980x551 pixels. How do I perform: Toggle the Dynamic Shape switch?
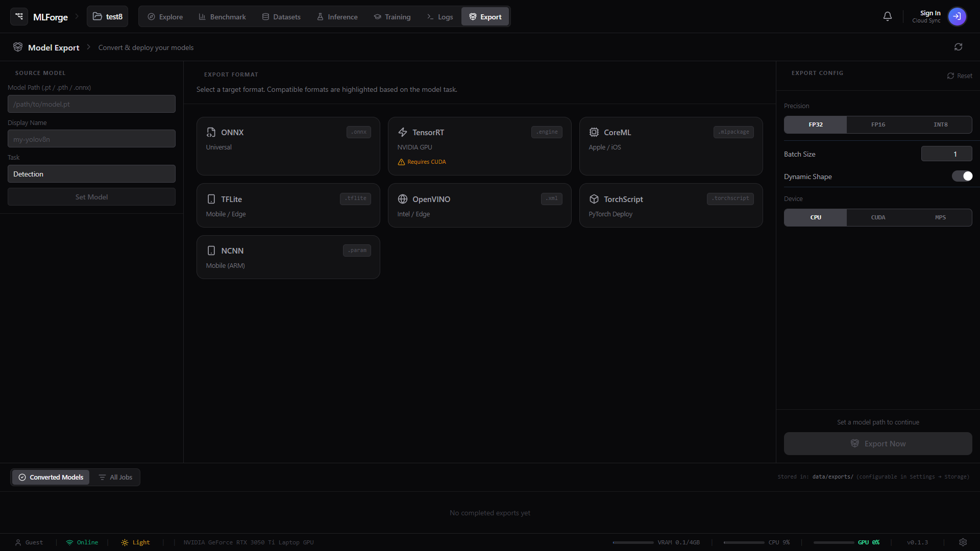click(962, 177)
